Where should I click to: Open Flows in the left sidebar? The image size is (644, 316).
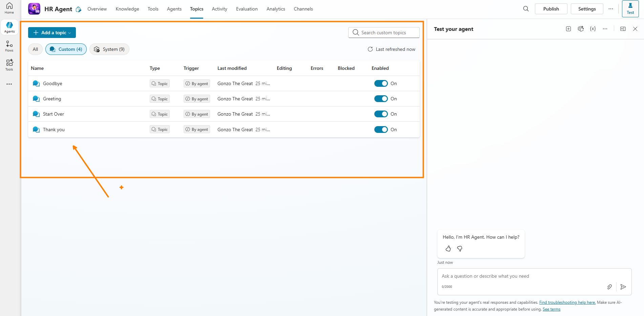point(9,46)
